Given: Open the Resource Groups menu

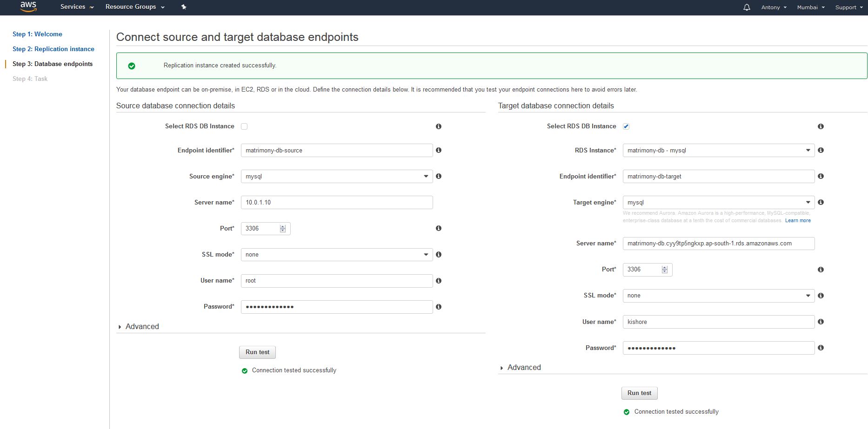Looking at the screenshot, I should (x=135, y=7).
